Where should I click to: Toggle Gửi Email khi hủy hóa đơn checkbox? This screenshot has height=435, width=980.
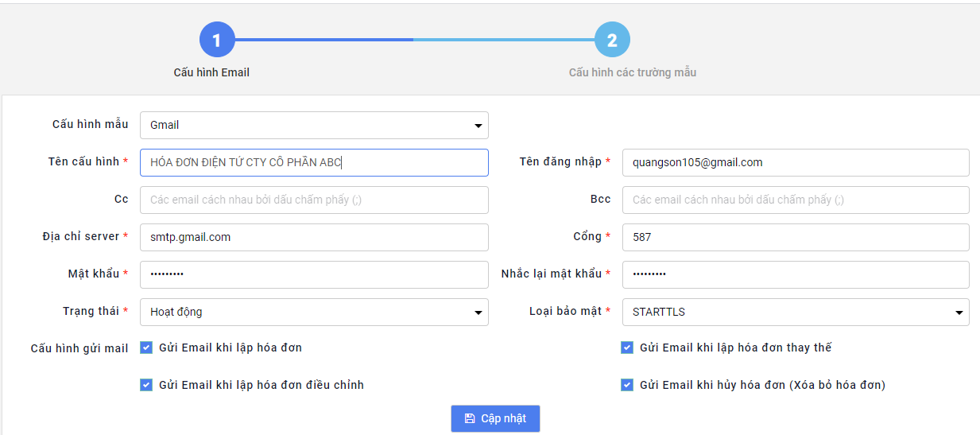(x=627, y=385)
